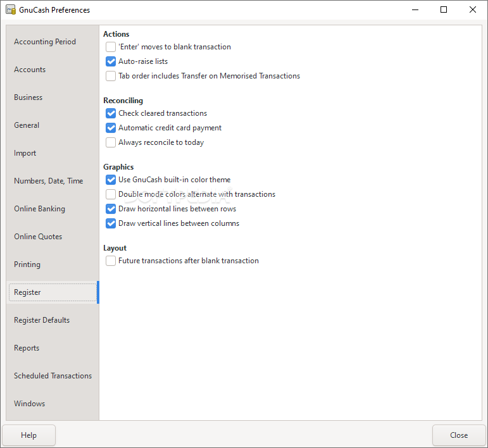488x448 pixels.
Task: Maximize the GnuCash Preferences window
Action: (444, 9)
